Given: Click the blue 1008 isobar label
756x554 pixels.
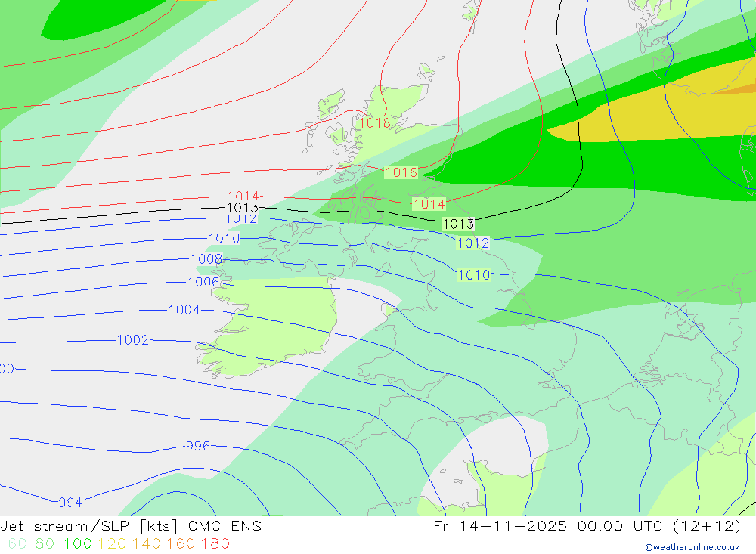Looking at the screenshot, I should pos(206,259).
